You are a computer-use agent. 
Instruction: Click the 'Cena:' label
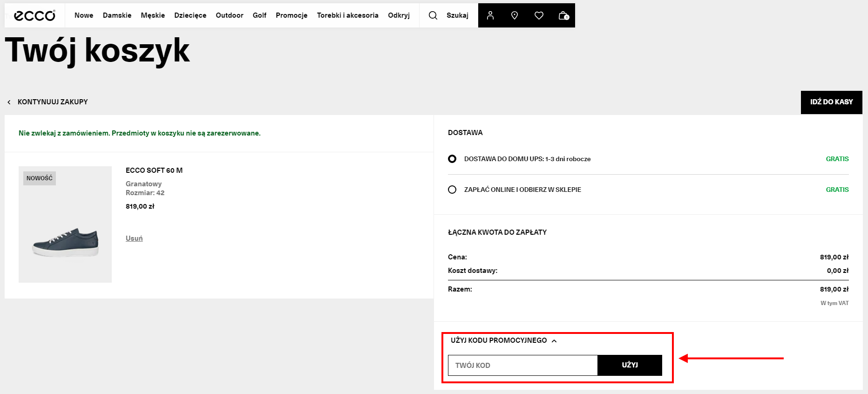tap(457, 257)
